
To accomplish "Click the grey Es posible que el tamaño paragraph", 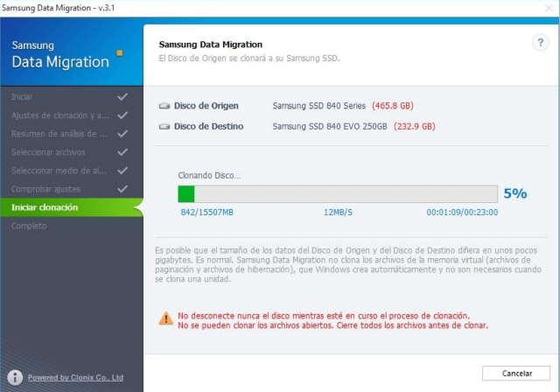I will [348, 264].
